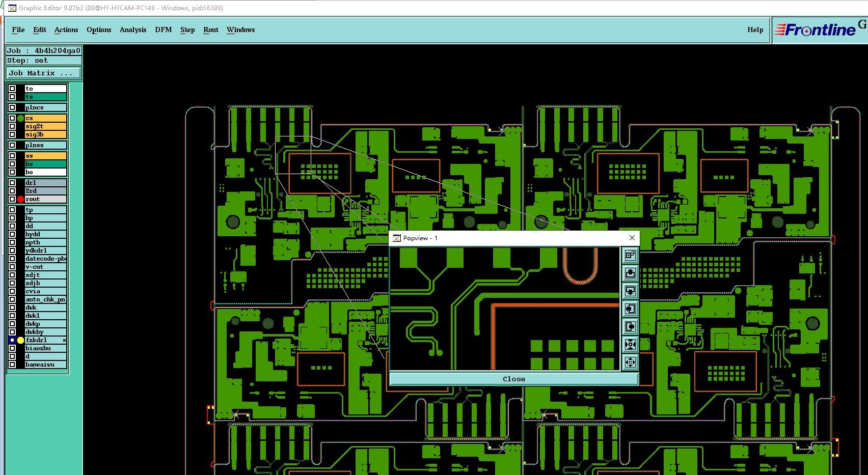This screenshot has height=475, width=868.
Task: Open the DFM menu
Action: (164, 30)
